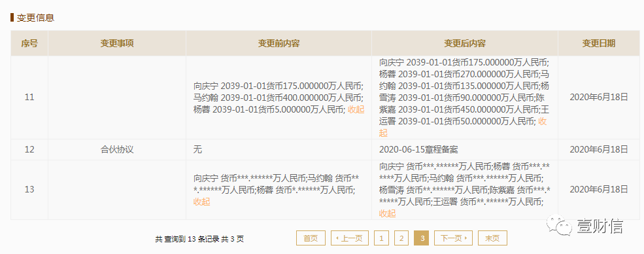The height and width of the screenshot is (254, 644).
Task: Click sequence number 11 cell
Action: click(x=29, y=98)
